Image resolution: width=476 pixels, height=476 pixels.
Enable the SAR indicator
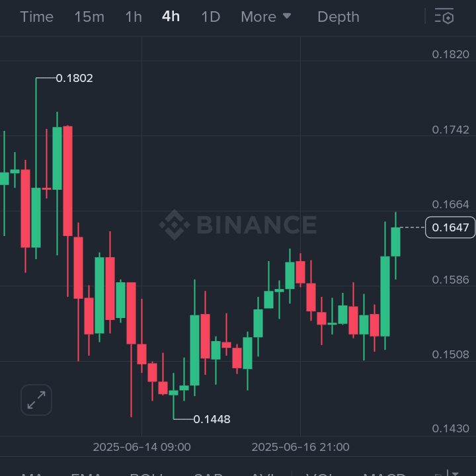coord(207,473)
